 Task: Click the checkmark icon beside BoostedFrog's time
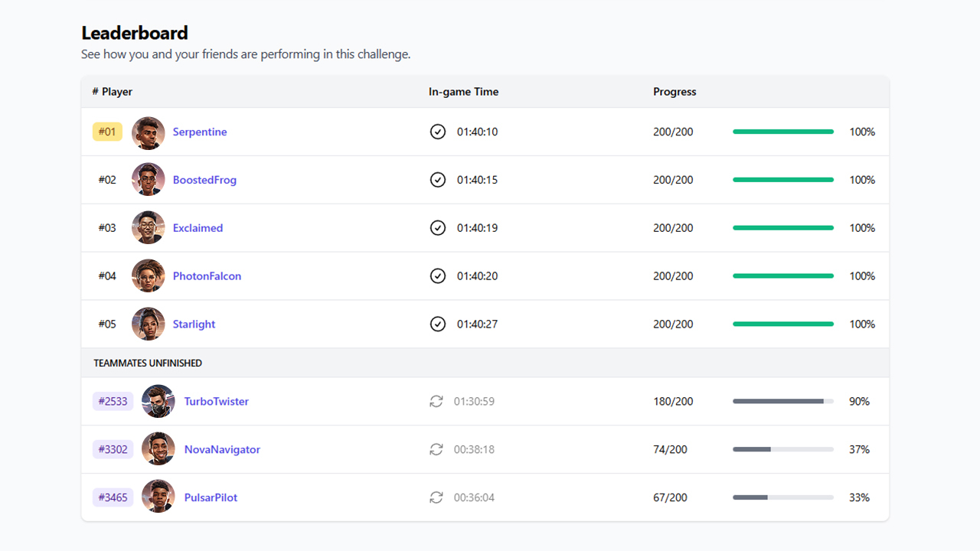click(x=437, y=180)
